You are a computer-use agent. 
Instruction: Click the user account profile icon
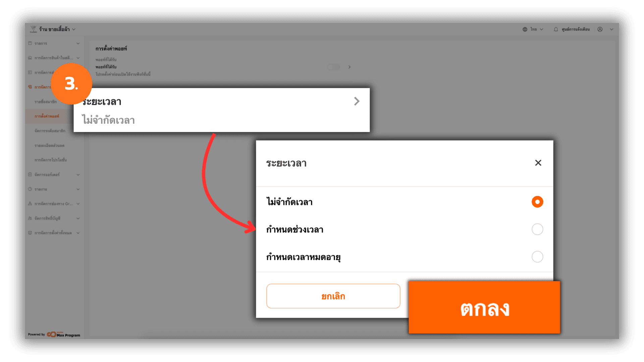(x=600, y=29)
